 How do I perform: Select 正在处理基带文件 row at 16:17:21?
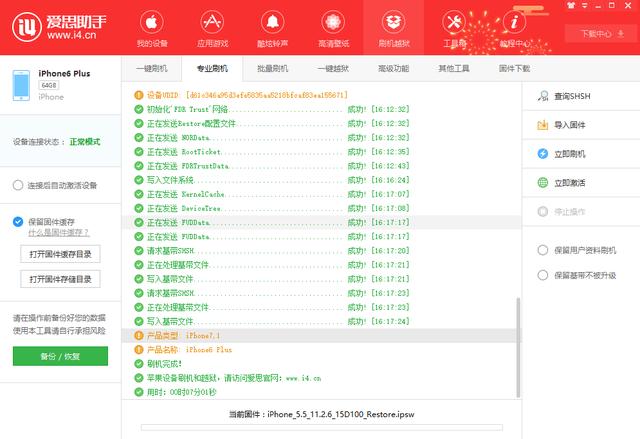click(x=321, y=265)
